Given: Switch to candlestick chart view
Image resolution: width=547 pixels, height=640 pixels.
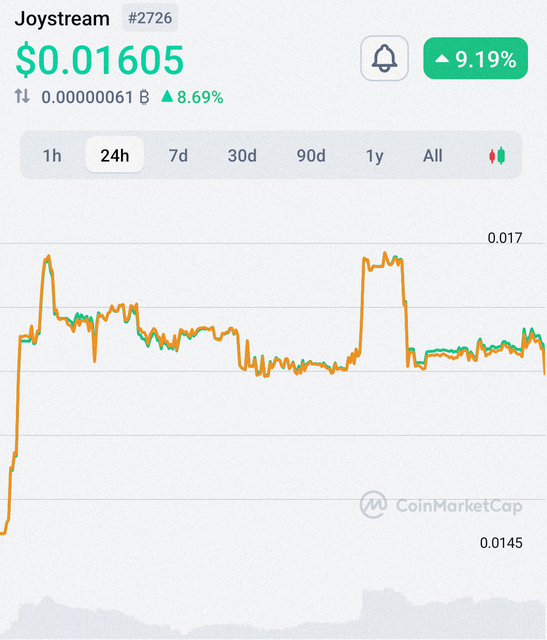Looking at the screenshot, I should [497, 156].
